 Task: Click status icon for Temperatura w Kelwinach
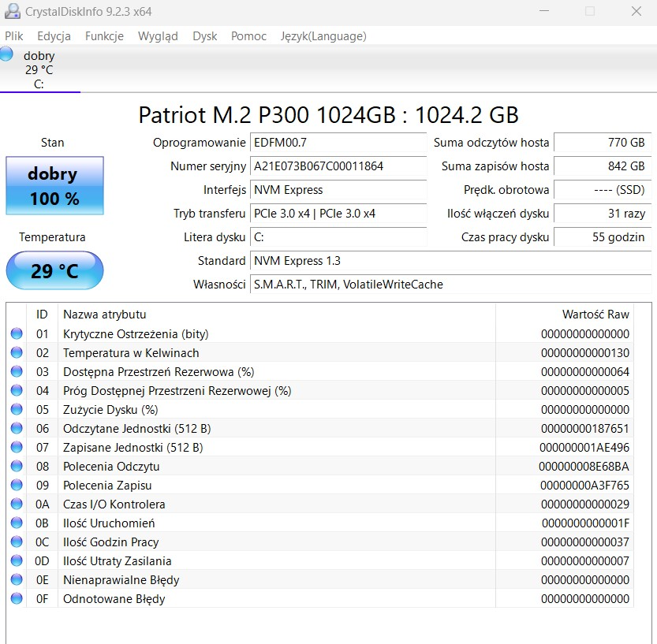click(x=17, y=353)
